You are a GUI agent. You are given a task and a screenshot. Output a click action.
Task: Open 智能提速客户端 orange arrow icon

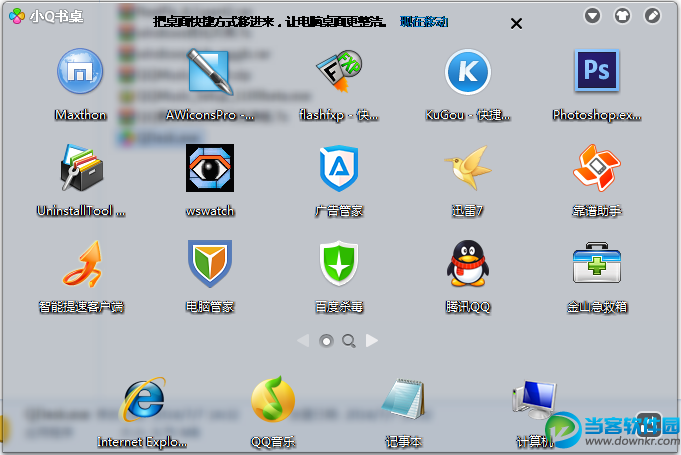(81, 264)
